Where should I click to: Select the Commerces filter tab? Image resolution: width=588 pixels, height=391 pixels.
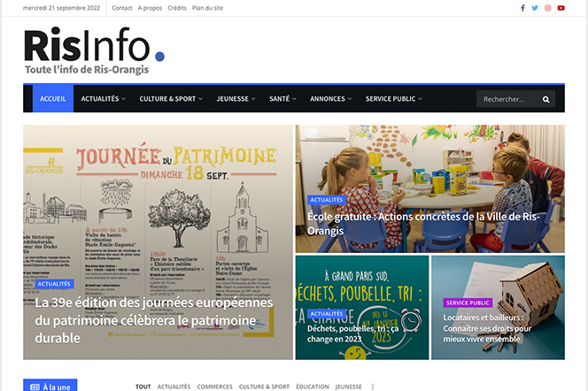point(214,387)
